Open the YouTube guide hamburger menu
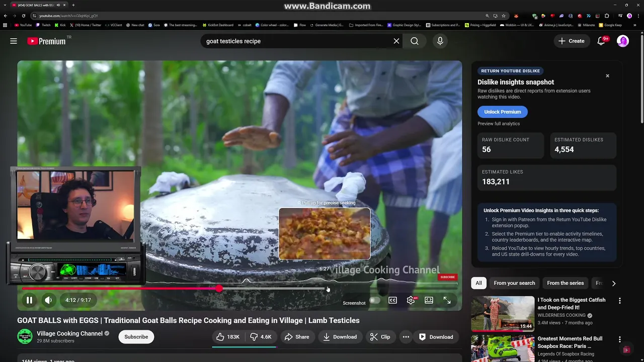644x362 pixels. tap(14, 41)
